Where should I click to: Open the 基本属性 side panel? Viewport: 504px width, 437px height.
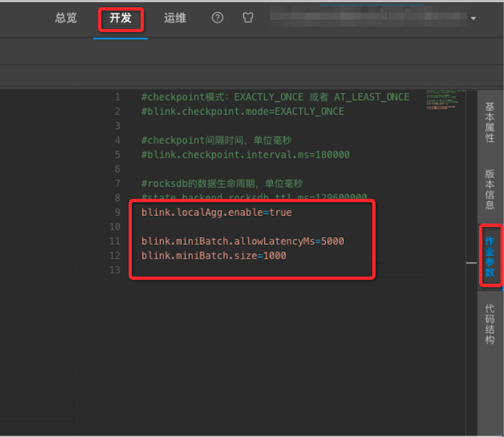(x=489, y=122)
